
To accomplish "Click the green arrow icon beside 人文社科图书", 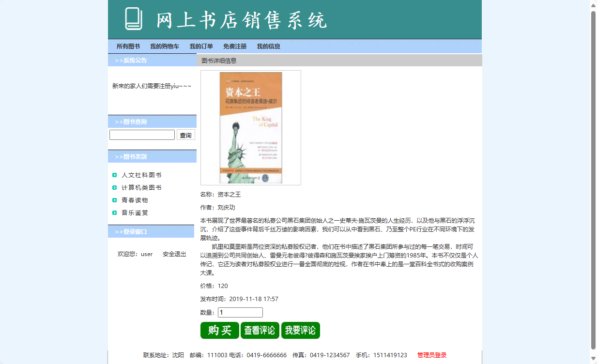I will (114, 175).
